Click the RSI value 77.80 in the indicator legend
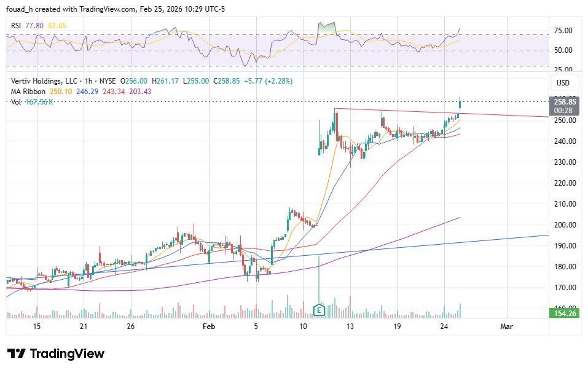Screen dimensions: 588x372 pos(33,26)
